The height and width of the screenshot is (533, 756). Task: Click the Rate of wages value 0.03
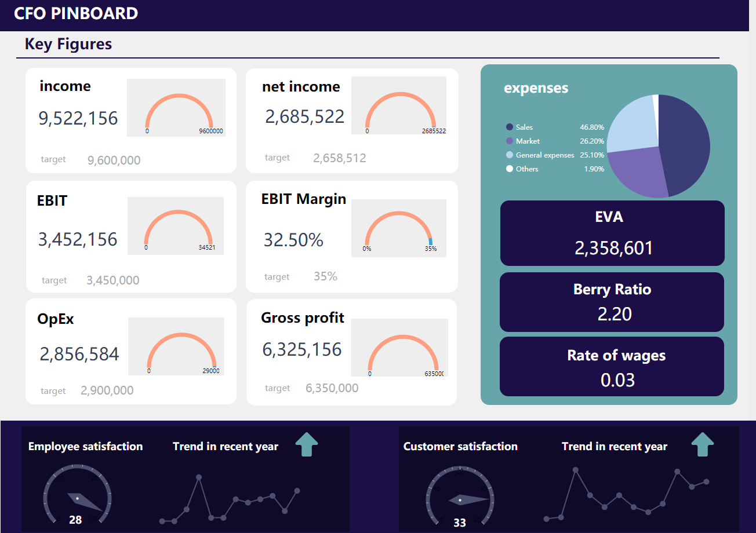[617, 380]
